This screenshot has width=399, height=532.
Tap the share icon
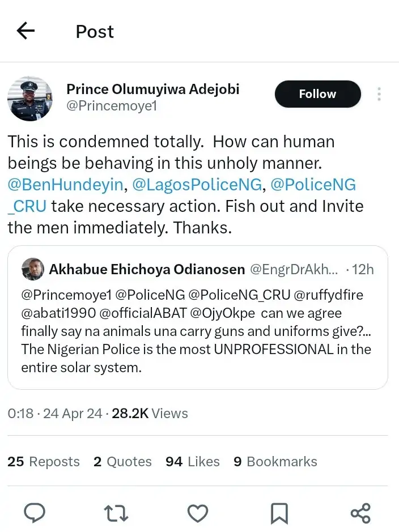click(x=360, y=513)
